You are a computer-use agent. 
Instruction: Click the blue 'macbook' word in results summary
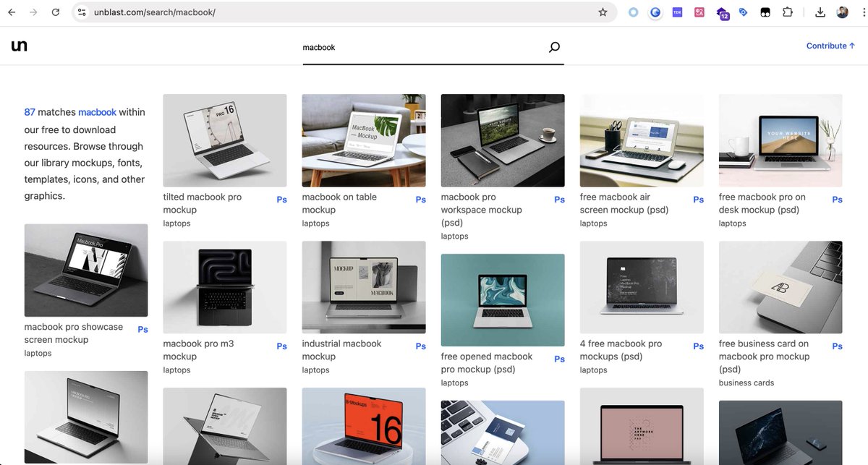click(97, 112)
